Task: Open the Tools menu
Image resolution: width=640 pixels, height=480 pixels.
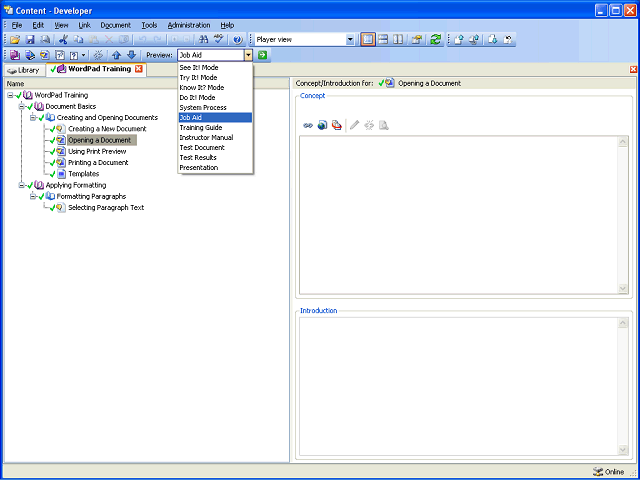Action: click(149, 25)
